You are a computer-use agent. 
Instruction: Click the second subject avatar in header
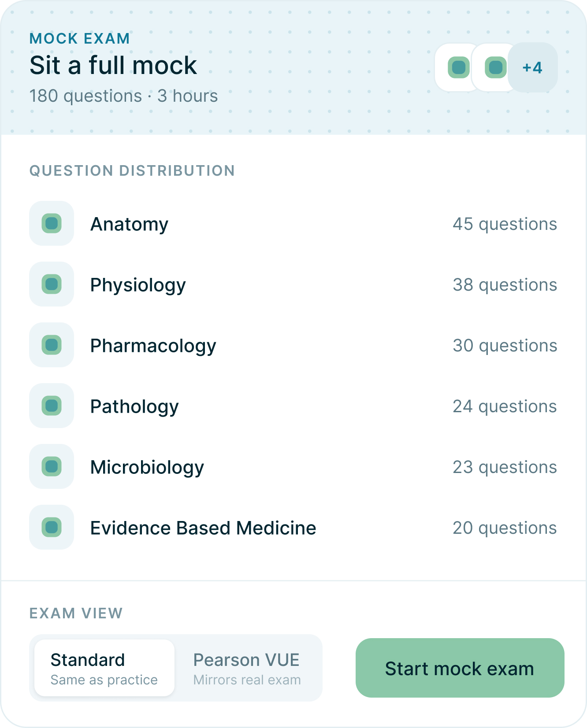pos(495,67)
